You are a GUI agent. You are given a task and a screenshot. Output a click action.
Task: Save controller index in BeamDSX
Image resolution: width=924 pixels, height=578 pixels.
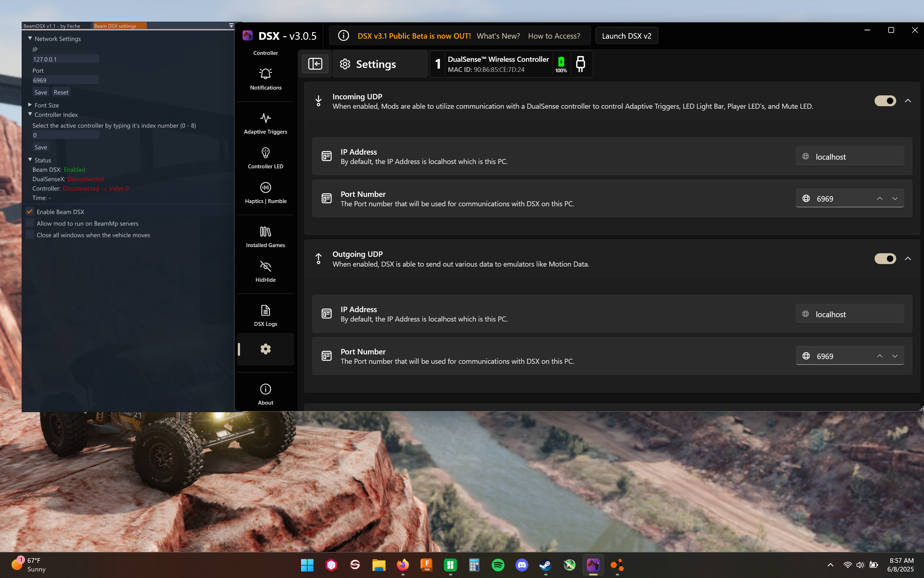[41, 147]
